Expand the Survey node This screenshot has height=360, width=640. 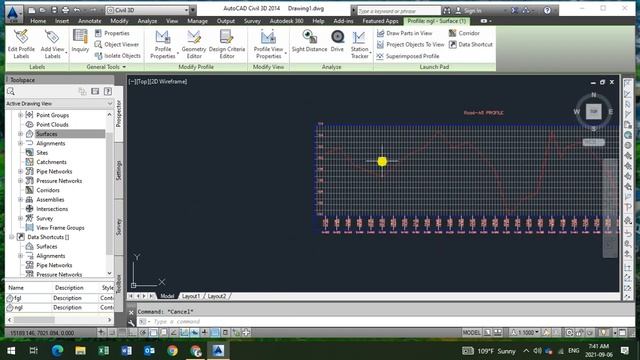[20, 218]
